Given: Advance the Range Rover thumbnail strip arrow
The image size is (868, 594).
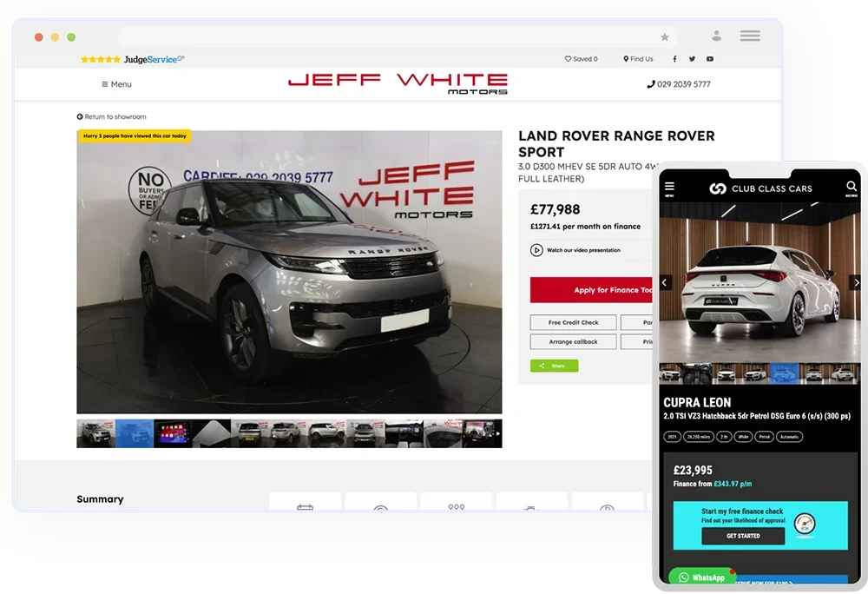Looking at the screenshot, I should point(497,433).
